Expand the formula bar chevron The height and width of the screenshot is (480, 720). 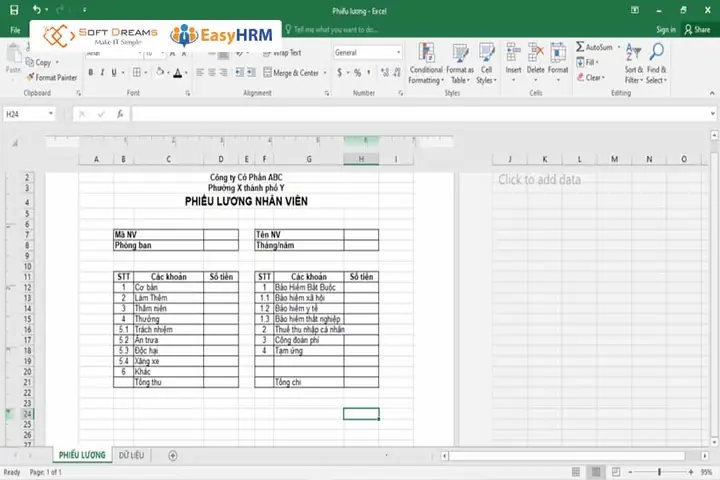(x=713, y=114)
